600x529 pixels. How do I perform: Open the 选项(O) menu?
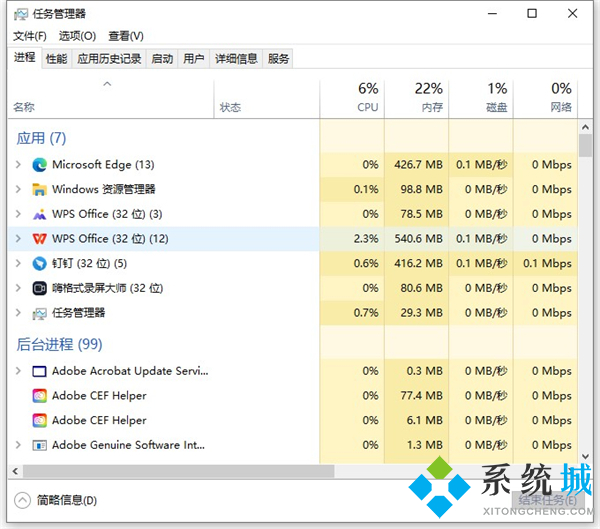point(77,36)
